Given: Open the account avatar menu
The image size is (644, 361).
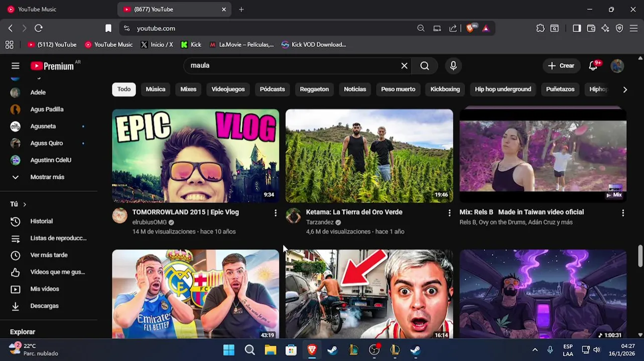Looking at the screenshot, I should coord(617,66).
